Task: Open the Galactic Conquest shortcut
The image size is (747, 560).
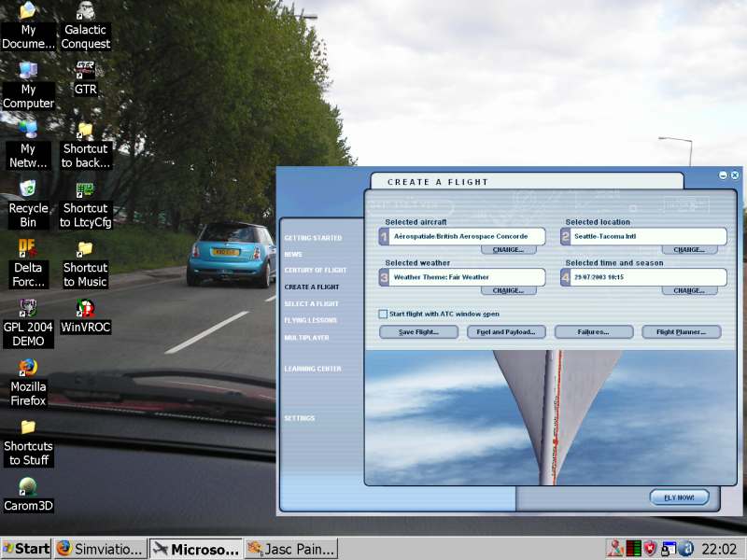Action: coord(86,26)
